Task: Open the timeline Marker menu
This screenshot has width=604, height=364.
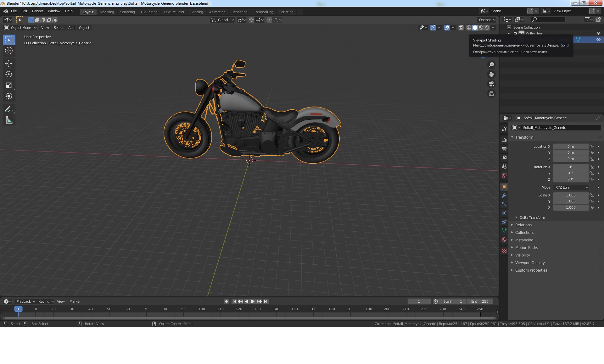Action: pos(75,301)
